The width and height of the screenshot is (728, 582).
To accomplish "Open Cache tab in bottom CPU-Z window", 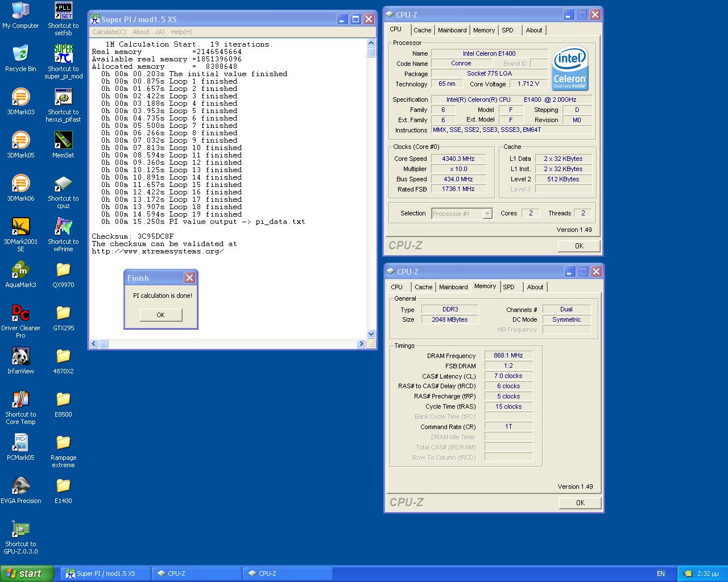I will (423, 287).
